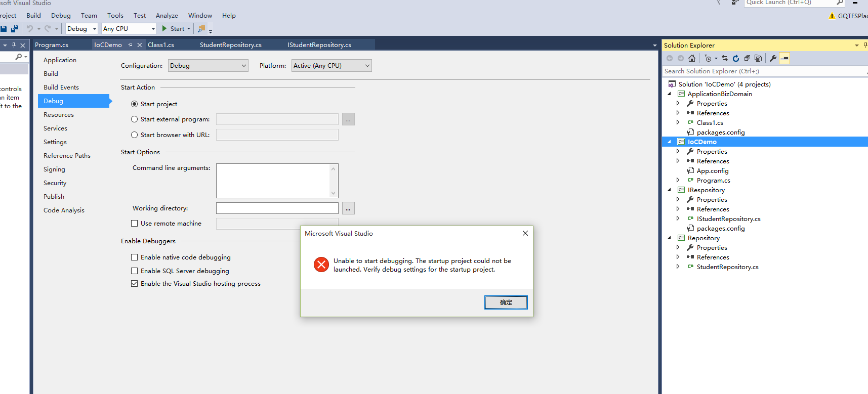Image resolution: width=868 pixels, height=394 pixels.
Task: Close the IoCDemo properties tab
Action: point(140,45)
